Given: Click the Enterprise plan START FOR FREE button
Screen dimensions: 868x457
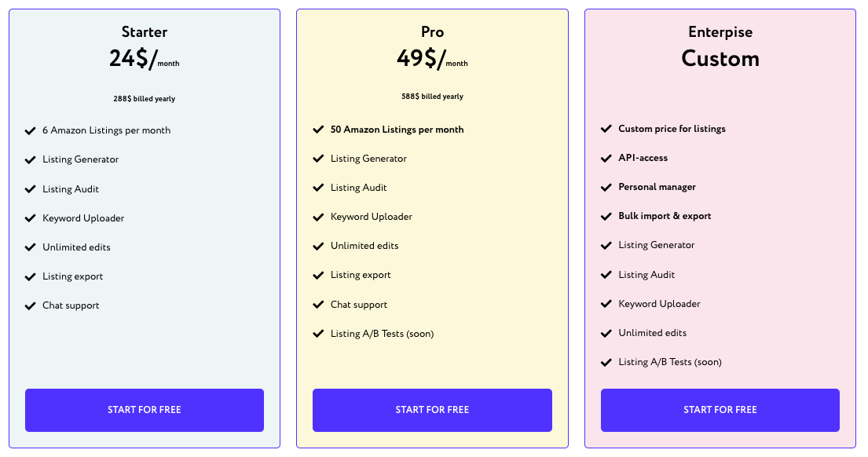Looking at the screenshot, I should (x=720, y=410).
